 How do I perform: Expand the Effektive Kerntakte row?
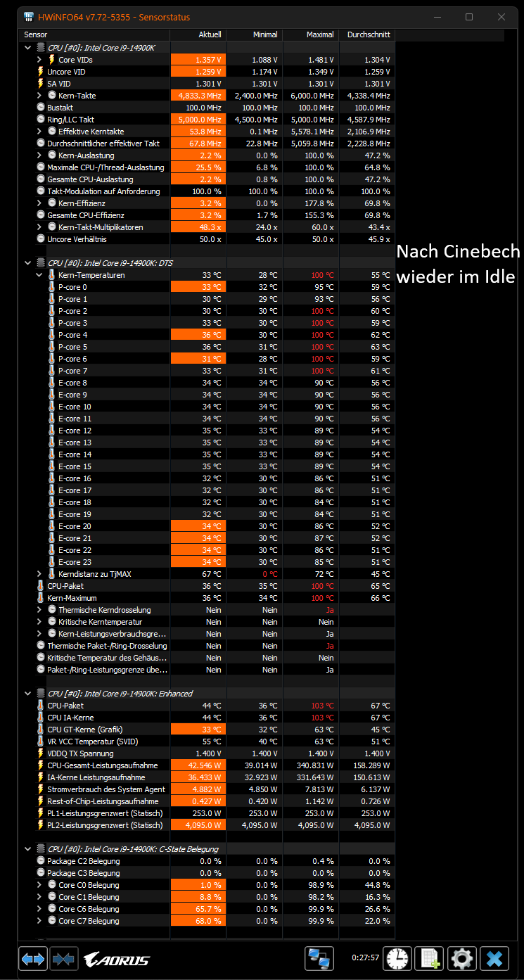(x=39, y=132)
